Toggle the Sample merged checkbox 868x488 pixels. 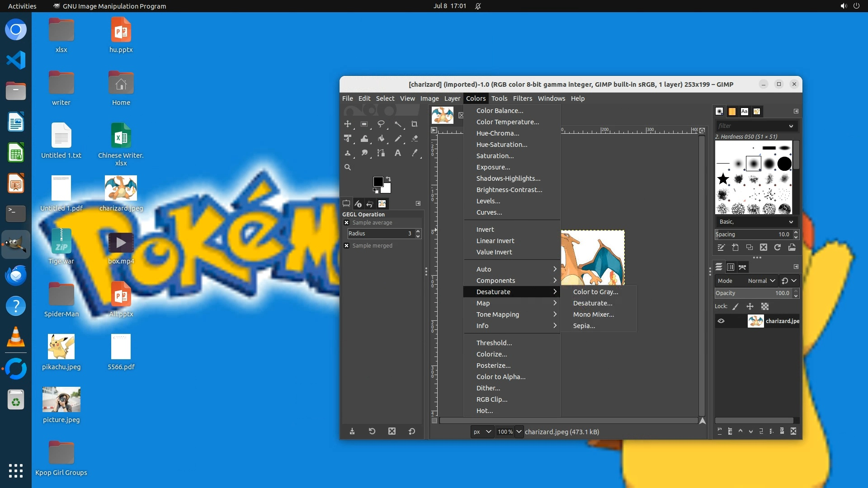(347, 246)
